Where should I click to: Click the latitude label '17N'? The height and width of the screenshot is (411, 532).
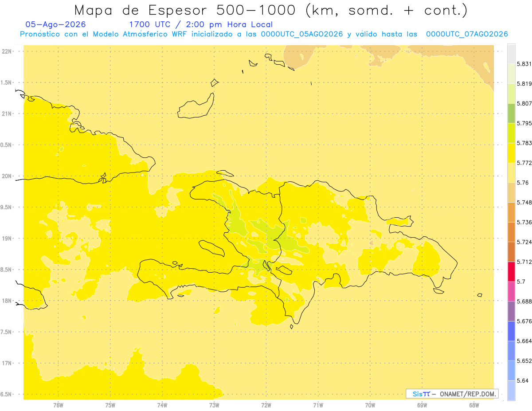pyautogui.click(x=7, y=364)
